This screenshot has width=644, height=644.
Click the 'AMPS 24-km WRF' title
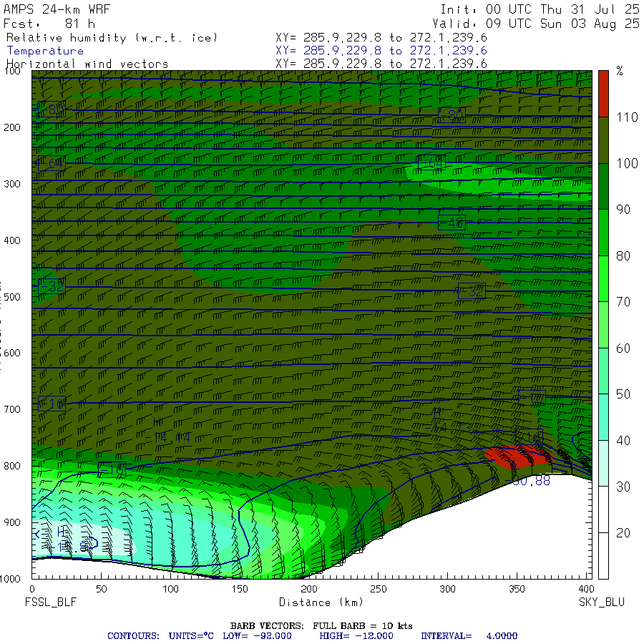pos(57,9)
